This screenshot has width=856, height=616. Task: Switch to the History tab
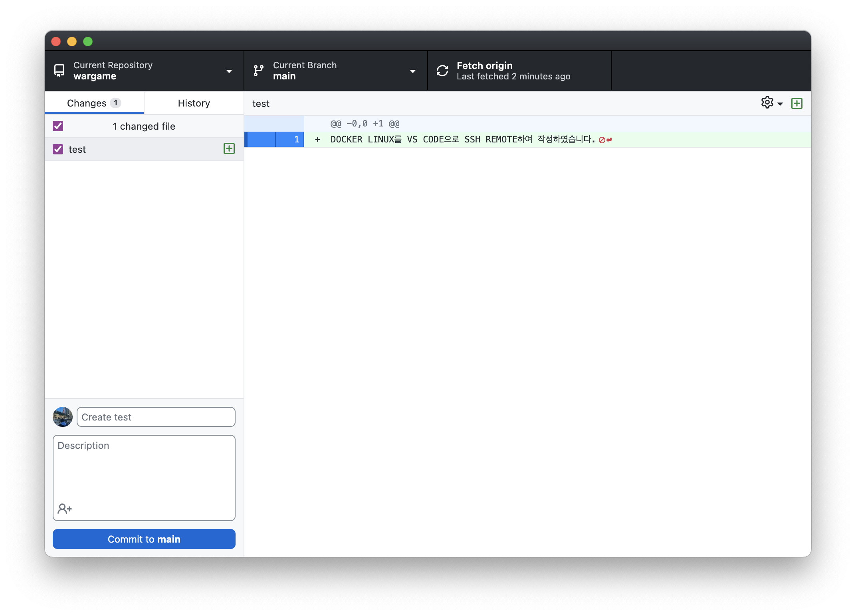click(x=194, y=103)
